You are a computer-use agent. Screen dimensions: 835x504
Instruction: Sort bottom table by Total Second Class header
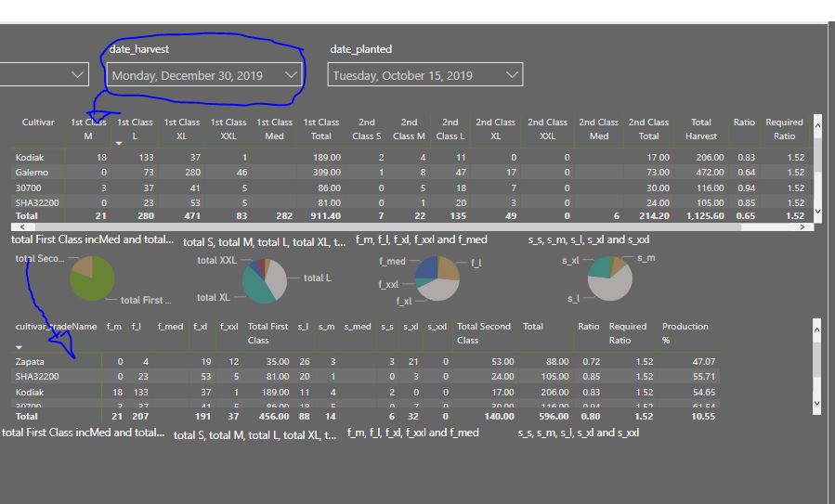484,333
